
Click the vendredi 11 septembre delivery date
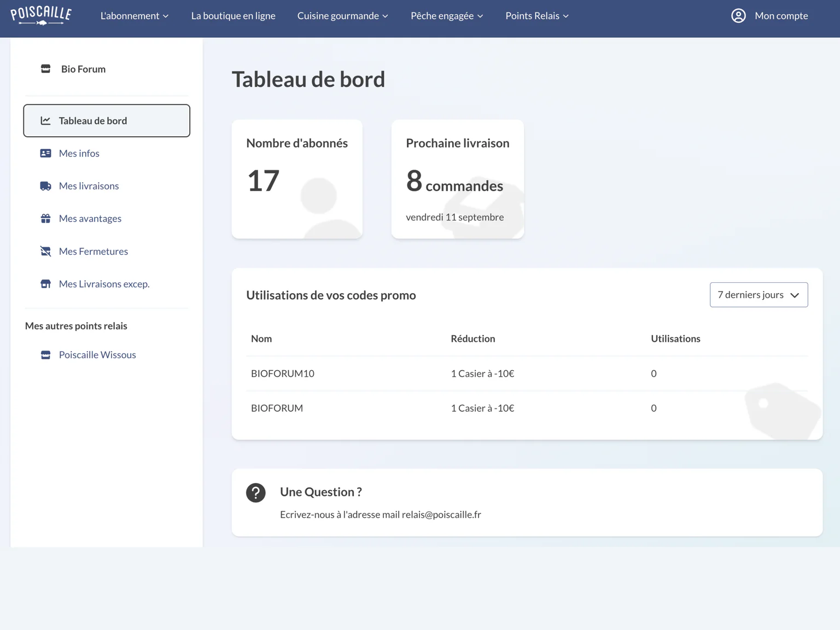tap(455, 217)
